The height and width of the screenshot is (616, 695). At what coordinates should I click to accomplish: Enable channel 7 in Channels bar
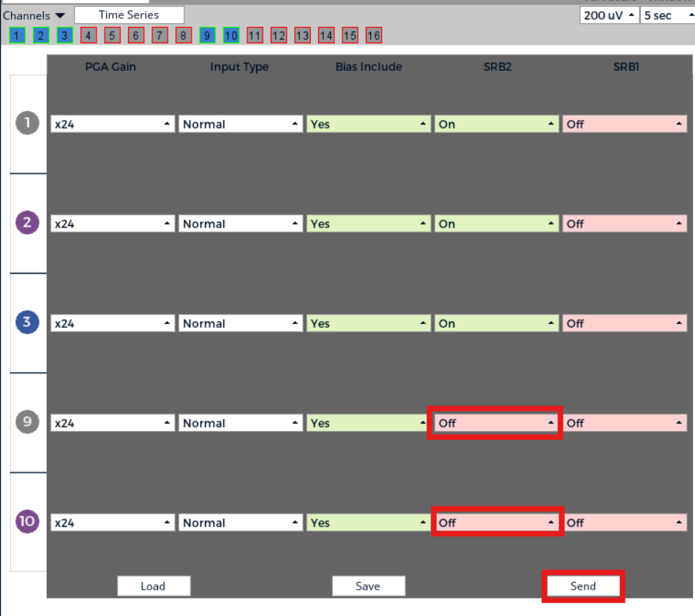159,35
